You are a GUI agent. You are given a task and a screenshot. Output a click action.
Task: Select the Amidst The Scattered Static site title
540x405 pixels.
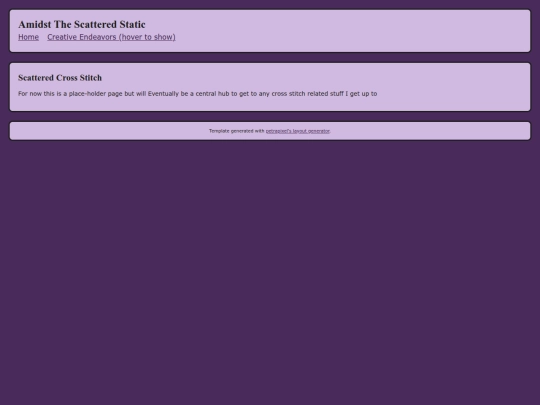point(82,24)
